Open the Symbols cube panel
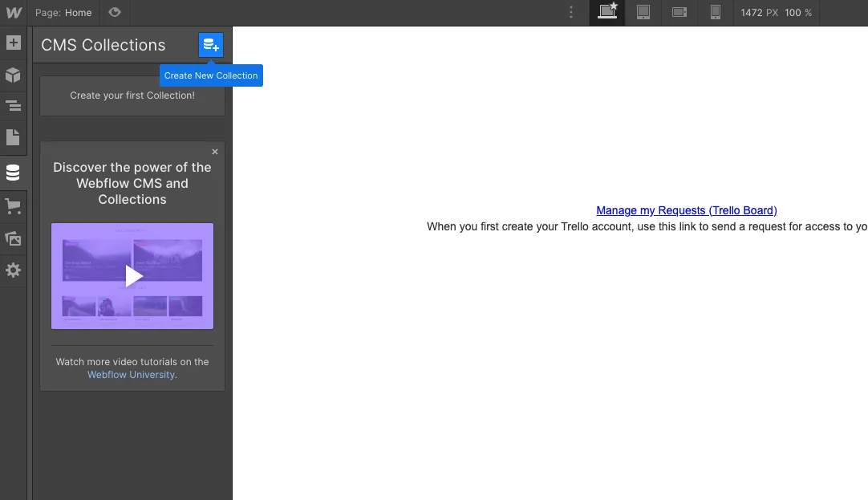Screen dimensions: 868x500 tap(14, 75)
